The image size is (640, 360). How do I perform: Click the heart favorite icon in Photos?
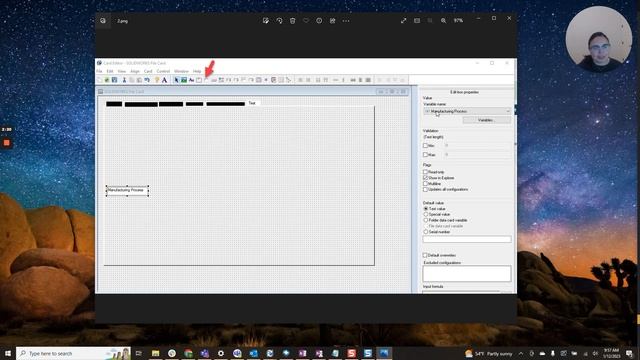click(306, 20)
